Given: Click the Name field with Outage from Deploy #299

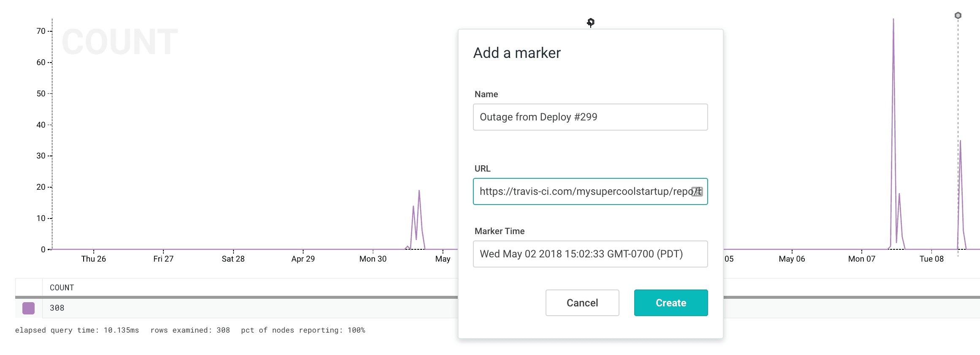Looking at the screenshot, I should coord(590,117).
